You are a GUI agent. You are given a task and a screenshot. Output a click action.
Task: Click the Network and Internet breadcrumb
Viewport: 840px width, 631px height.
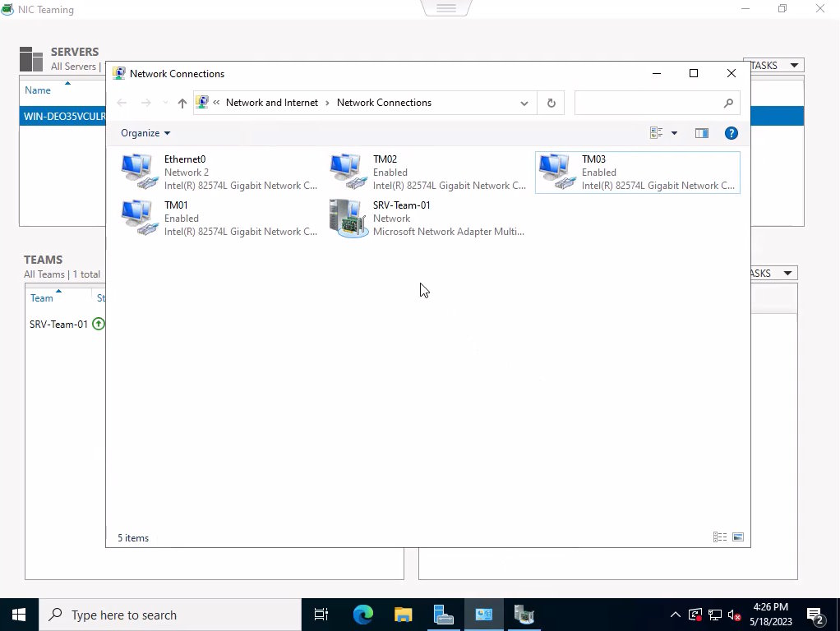pos(271,103)
